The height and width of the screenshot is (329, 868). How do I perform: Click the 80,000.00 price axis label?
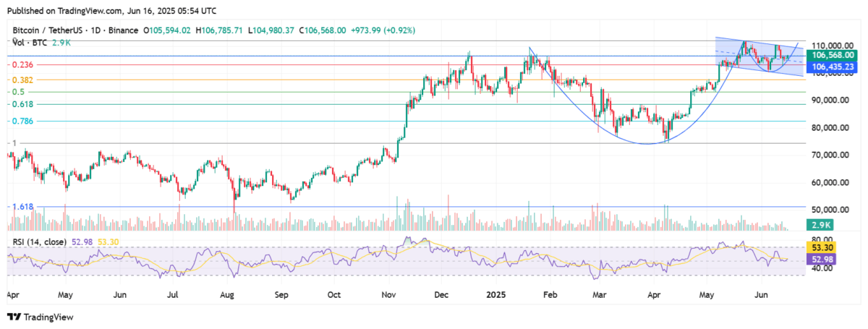pyautogui.click(x=830, y=127)
